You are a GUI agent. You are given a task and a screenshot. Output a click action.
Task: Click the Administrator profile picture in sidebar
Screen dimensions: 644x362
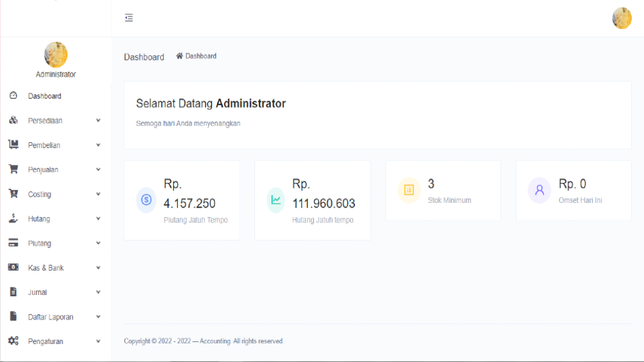(56, 55)
